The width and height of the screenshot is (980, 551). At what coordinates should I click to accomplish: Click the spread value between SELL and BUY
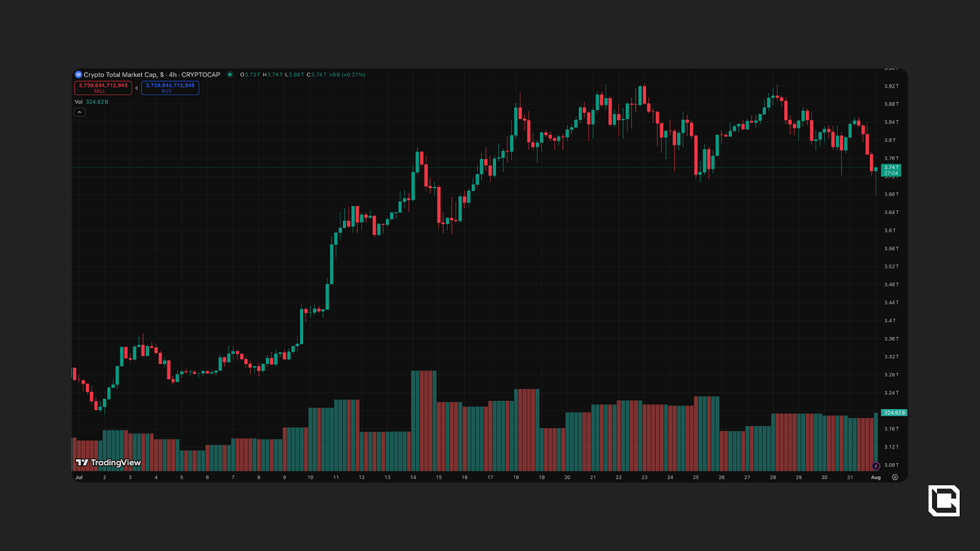coord(137,88)
